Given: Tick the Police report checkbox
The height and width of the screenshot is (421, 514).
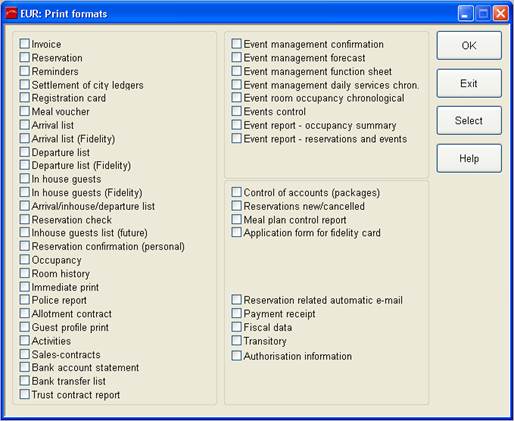Looking at the screenshot, I should point(24,300).
